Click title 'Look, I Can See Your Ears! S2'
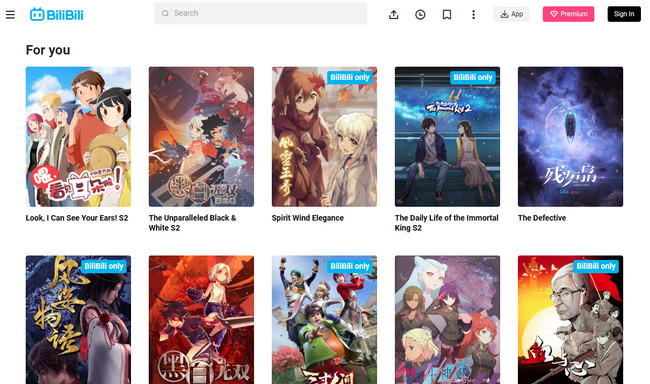This screenshot has width=650, height=384. click(77, 218)
